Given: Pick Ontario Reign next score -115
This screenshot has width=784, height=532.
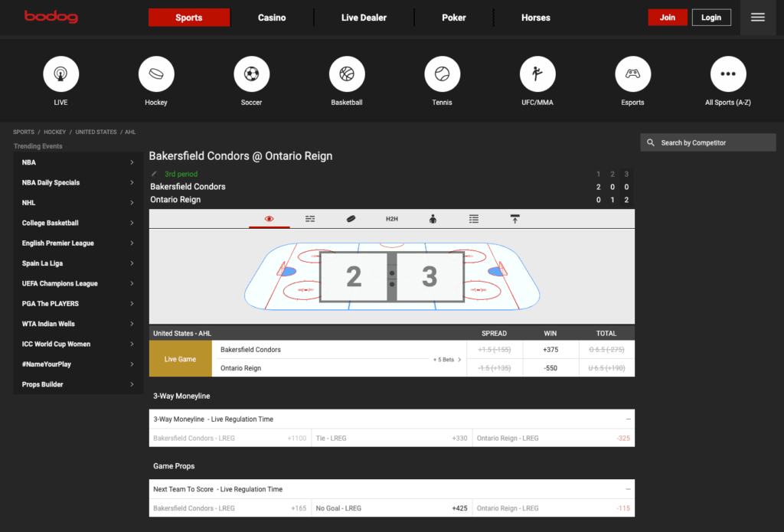Looking at the screenshot, I should click(554, 508).
